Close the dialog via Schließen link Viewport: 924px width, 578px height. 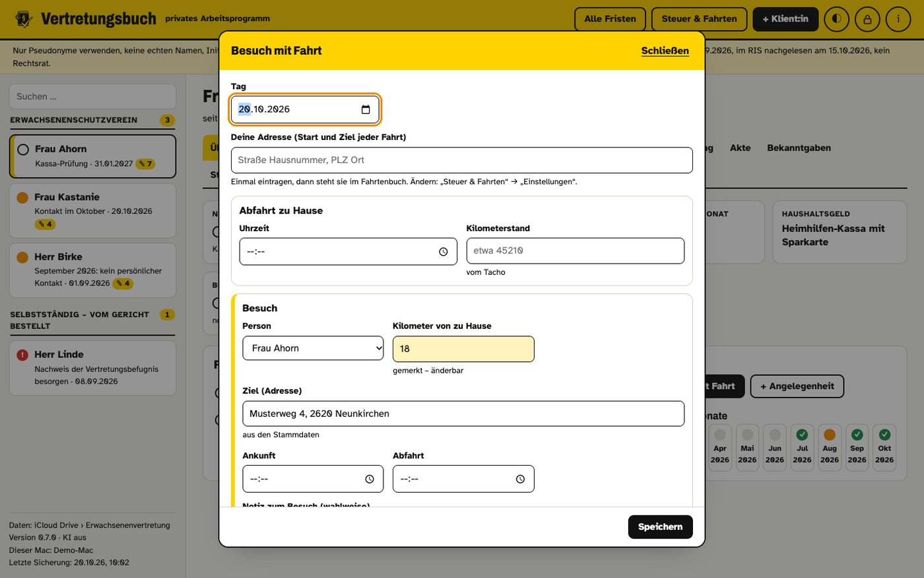click(665, 51)
